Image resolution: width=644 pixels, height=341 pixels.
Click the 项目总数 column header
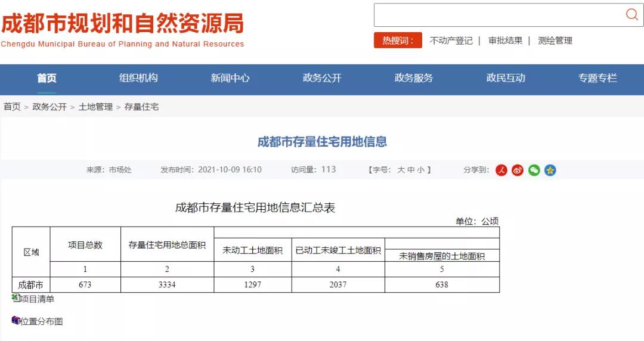[85, 245]
